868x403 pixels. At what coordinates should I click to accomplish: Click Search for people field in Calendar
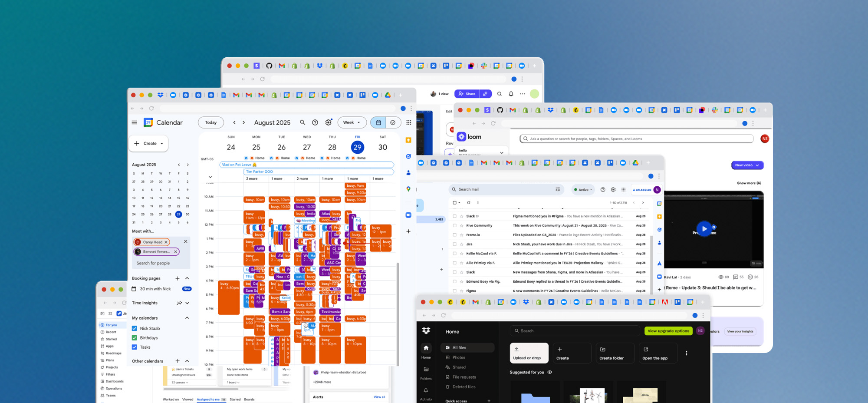tap(161, 263)
